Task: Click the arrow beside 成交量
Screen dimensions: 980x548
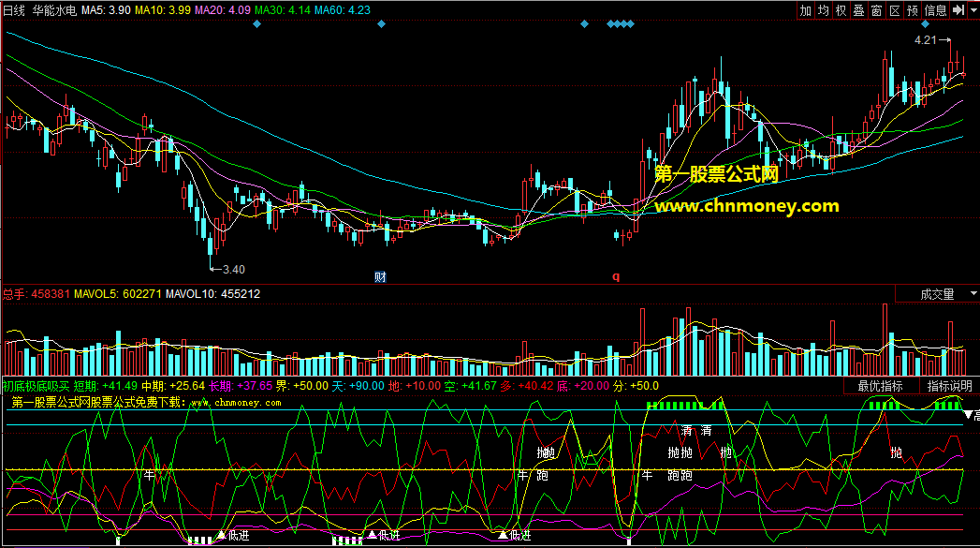Action: tap(973, 293)
